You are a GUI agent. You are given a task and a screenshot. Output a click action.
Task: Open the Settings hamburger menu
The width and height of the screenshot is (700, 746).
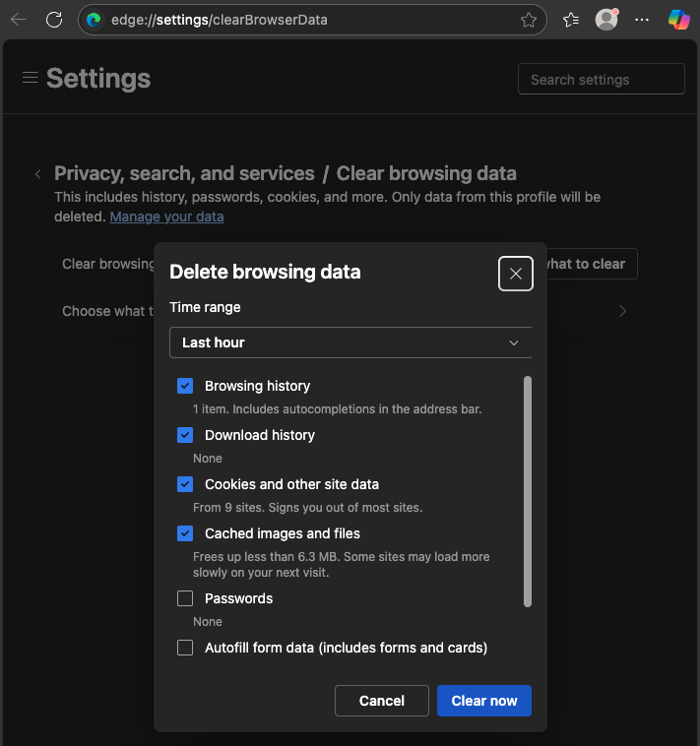click(30, 78)
